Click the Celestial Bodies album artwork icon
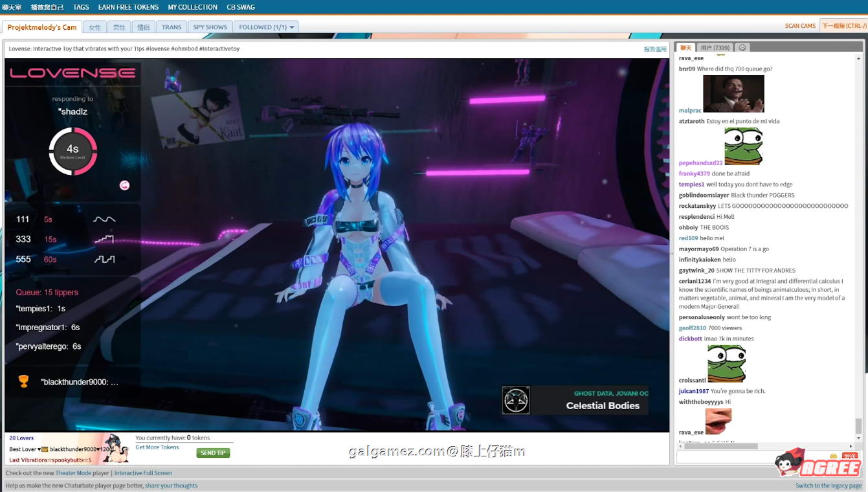 [x=515, y=400]
